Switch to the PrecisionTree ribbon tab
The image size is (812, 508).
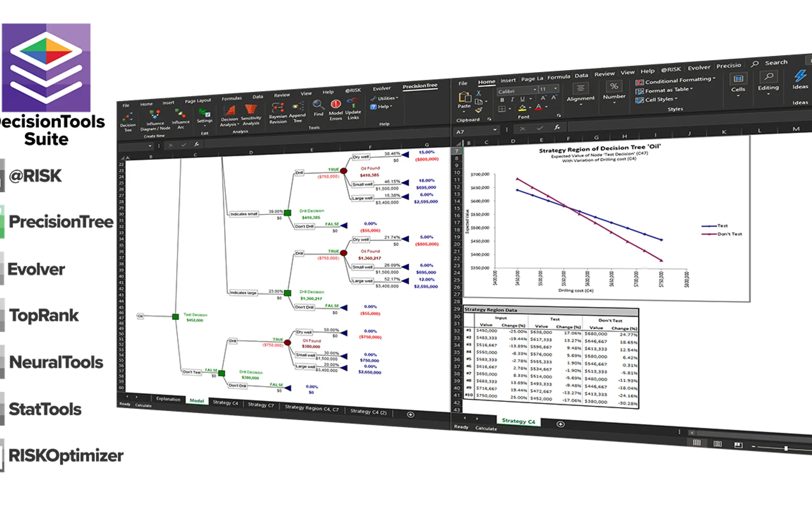click(420, 86)
